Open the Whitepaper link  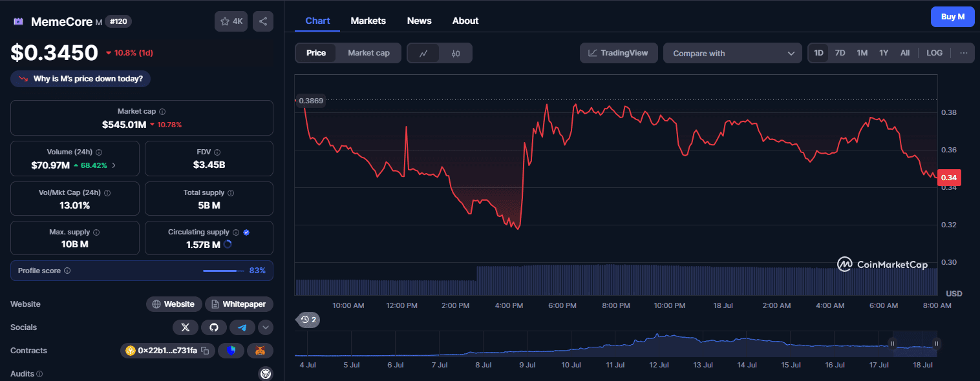coord(239,304)
